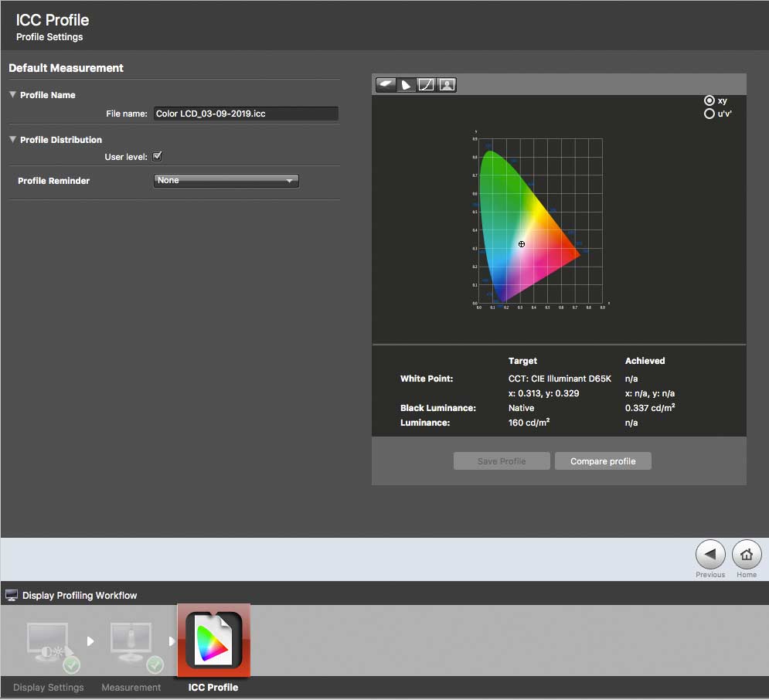Select the ICC Profile workflow step icon
This screenshot has height=700, width=769.
click(x=214, y=641)
